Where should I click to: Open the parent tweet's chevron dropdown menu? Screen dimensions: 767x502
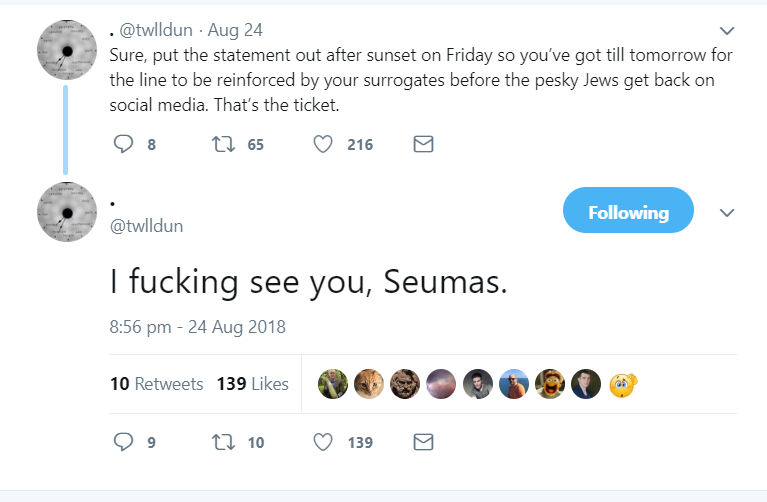[727, 30]
